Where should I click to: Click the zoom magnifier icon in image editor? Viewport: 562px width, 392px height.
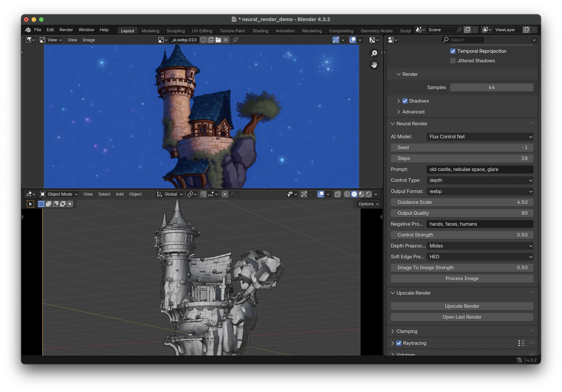(374, 53)
